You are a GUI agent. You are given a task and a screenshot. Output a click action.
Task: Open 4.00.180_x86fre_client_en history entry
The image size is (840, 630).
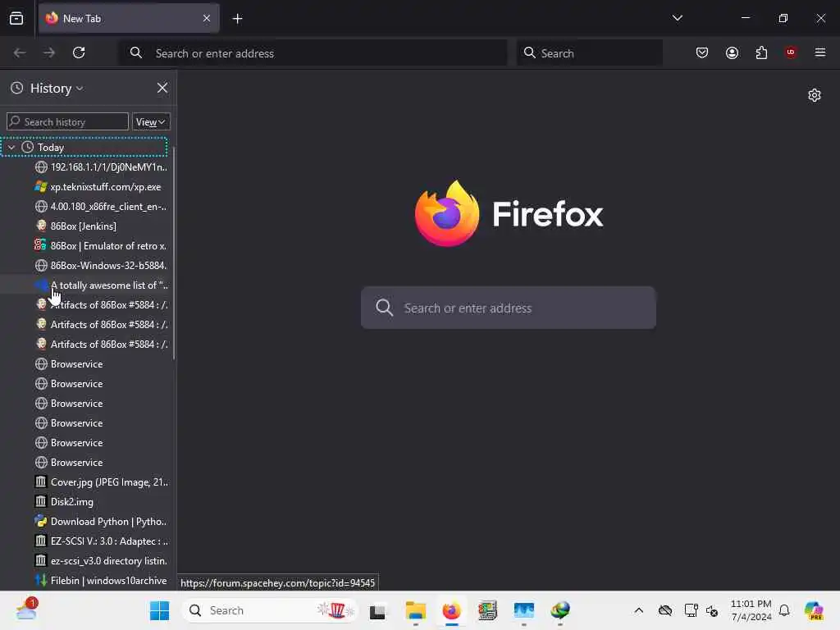(x=101, y=206)
